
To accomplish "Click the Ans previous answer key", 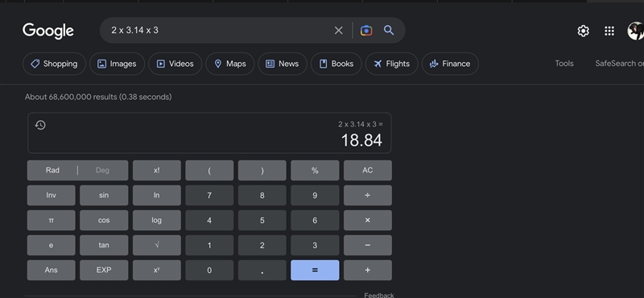I will click(x=51, y=270).
